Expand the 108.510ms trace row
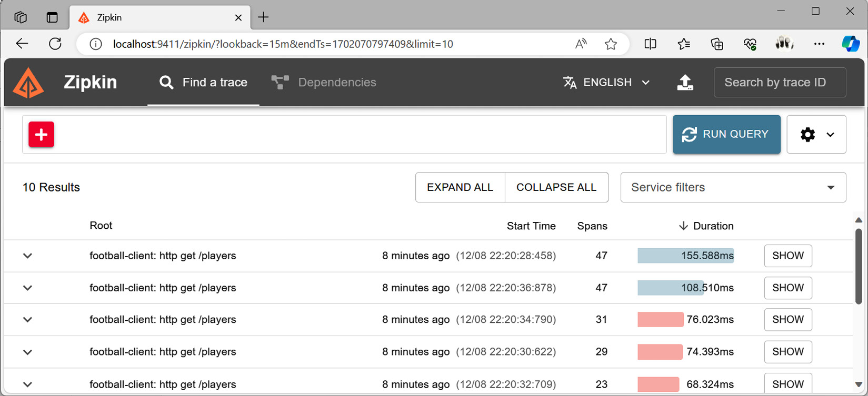This screenshot has width=868, height=396. pos(28,288)
